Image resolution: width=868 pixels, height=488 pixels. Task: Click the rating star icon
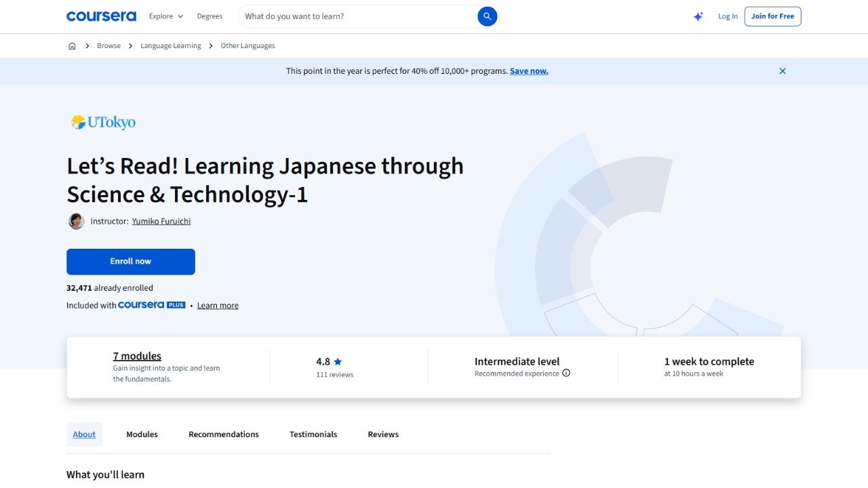coord(338,362)
